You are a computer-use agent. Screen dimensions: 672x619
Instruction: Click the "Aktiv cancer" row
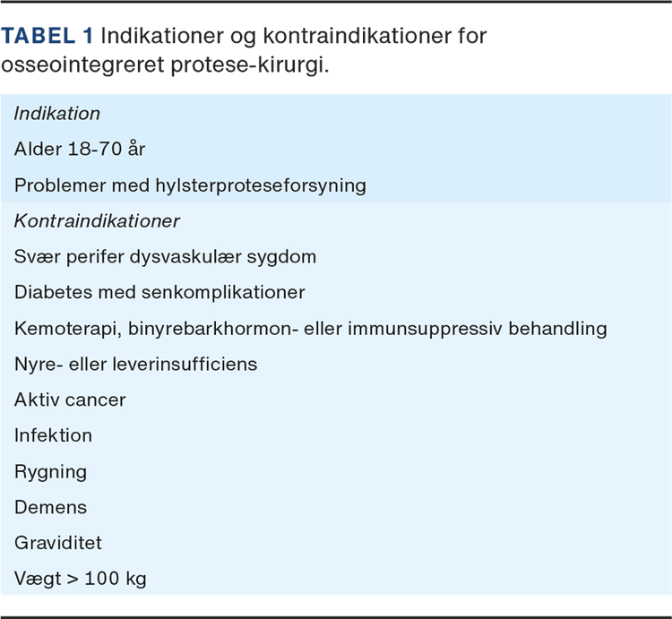pyautogui.click(x=70, y=400)
